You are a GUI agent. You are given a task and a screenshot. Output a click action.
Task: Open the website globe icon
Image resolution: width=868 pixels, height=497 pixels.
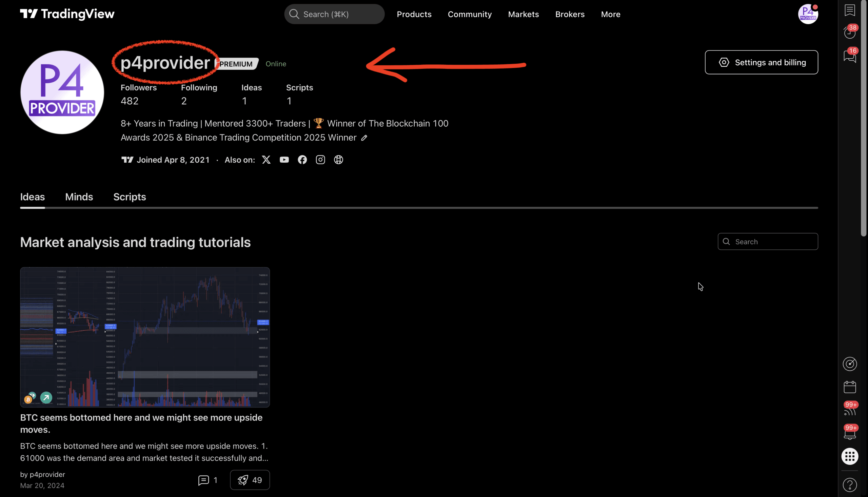coord(338,160)
